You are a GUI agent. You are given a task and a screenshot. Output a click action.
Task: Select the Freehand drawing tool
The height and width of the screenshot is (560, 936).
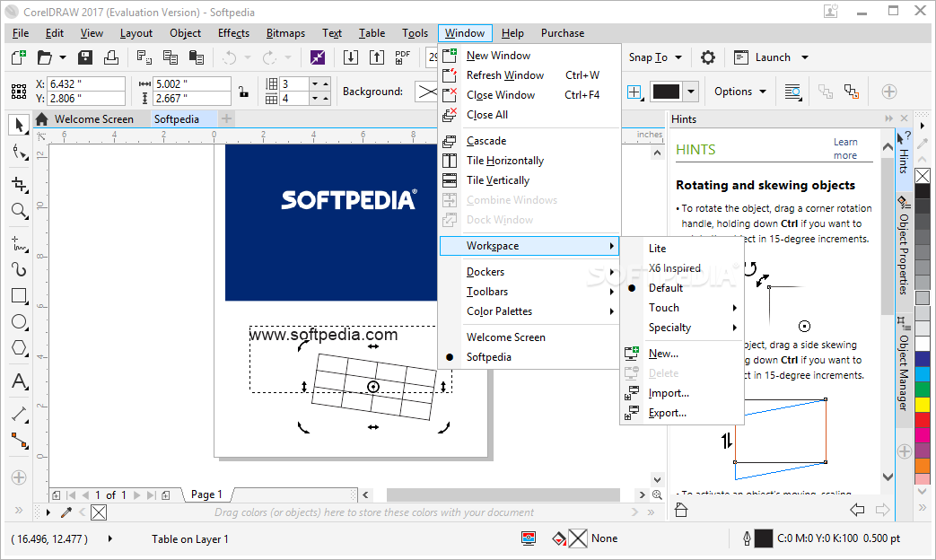point(19,243)
